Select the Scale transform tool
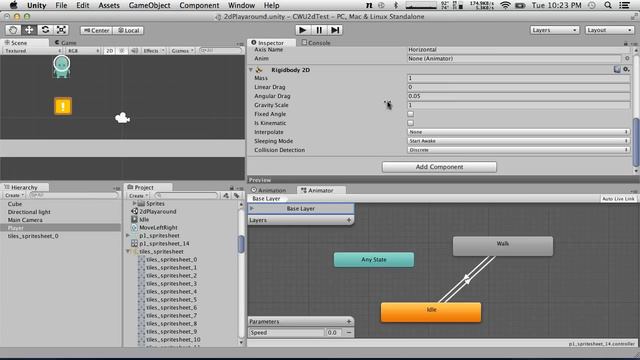 (61, 30)
